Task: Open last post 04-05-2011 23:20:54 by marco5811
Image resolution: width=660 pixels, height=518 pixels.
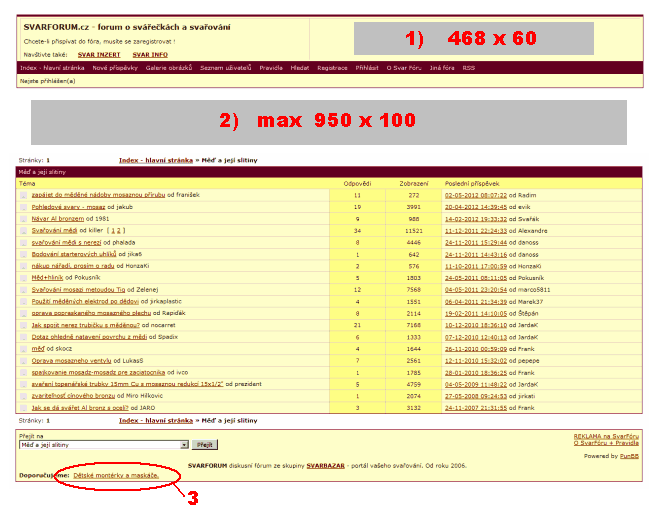Action: point(476,290)
